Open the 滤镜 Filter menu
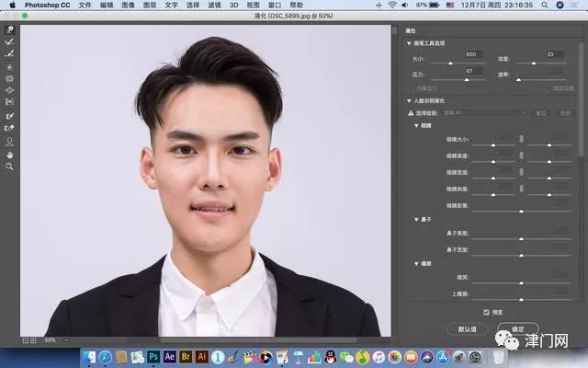588x368 pixels. click(214, 5)
